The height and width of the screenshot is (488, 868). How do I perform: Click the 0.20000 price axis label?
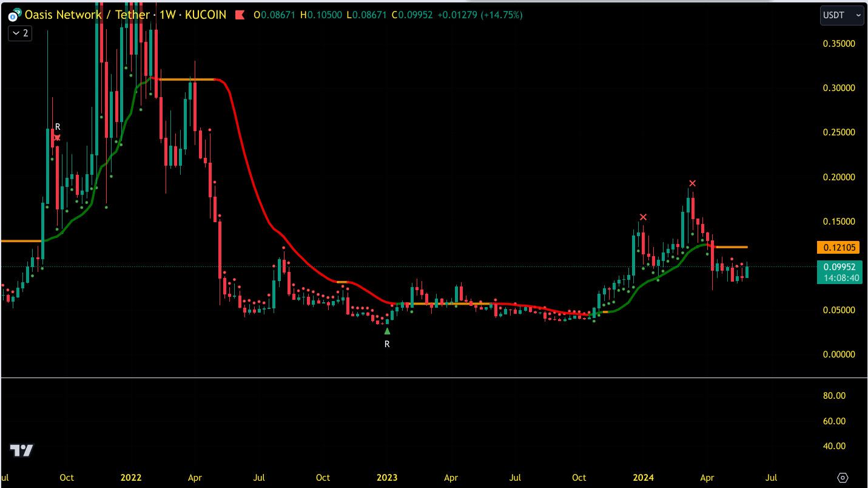click(x=839, y=177)
